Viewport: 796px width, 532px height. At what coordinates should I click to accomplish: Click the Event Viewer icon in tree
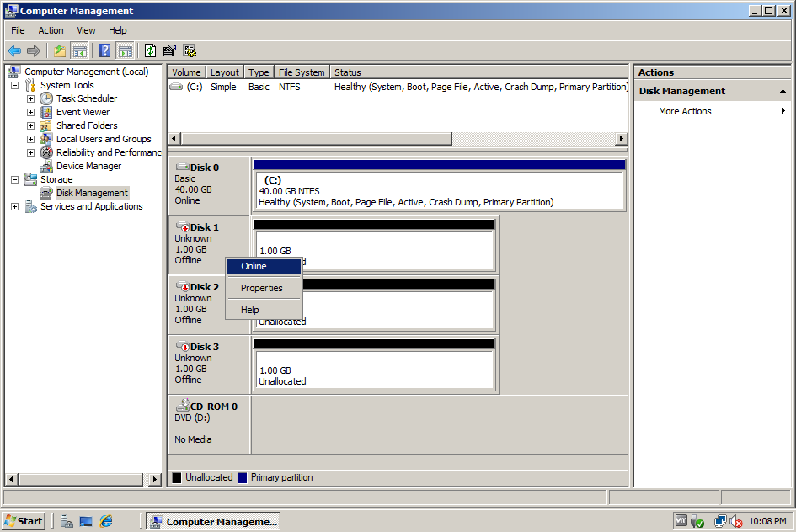pyautogui.click(x=46, y=112)
